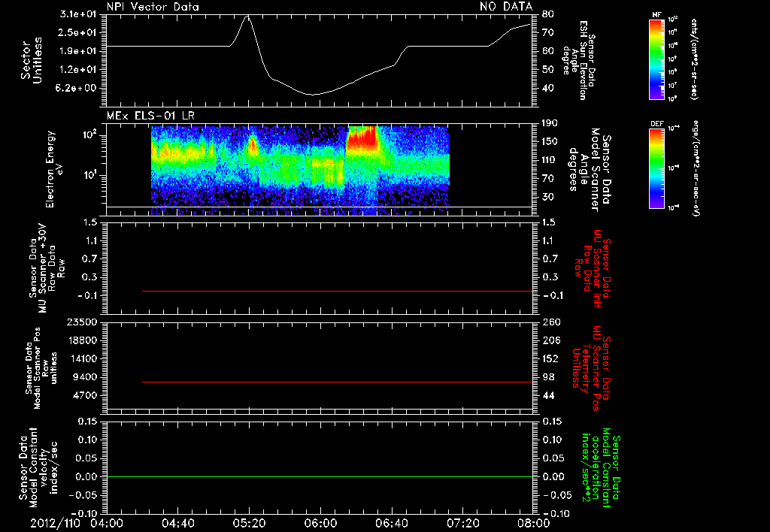Click the "4700" scanner position tick label
Viewport: 770px width, 532px height.
85,395
